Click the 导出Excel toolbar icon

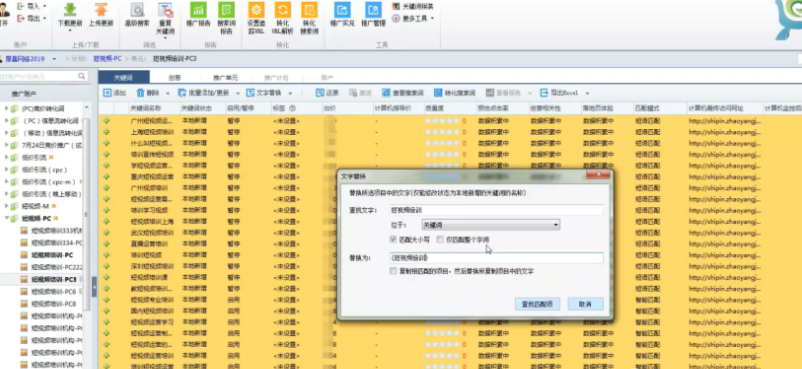(x=544, y=93)
